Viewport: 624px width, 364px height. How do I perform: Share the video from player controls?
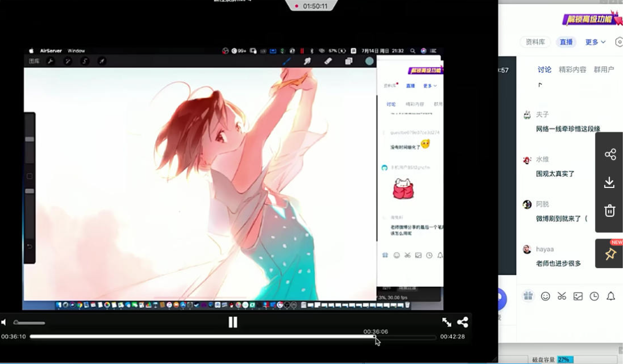463,322
